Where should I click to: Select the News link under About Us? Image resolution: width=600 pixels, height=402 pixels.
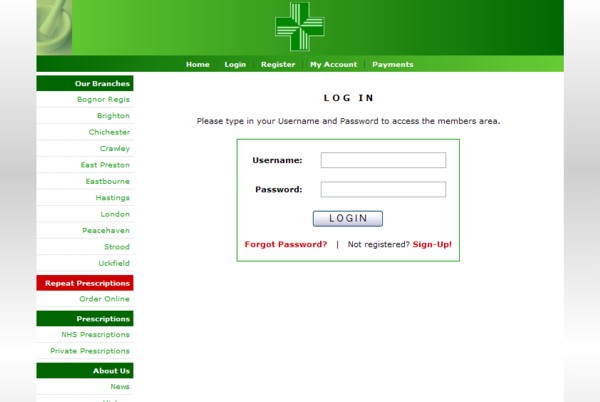point(120,386)
